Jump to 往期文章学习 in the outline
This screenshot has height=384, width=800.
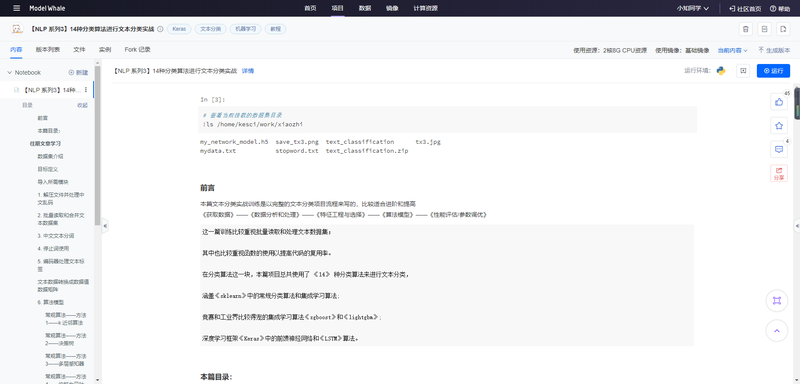click(x=45, y=143)
